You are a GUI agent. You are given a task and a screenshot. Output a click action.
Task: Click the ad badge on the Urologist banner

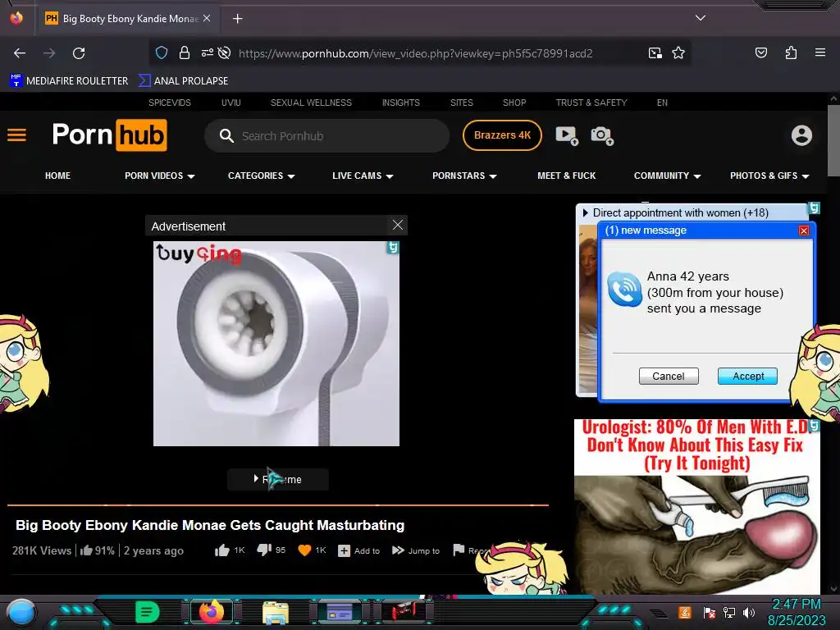pos(814,426)
